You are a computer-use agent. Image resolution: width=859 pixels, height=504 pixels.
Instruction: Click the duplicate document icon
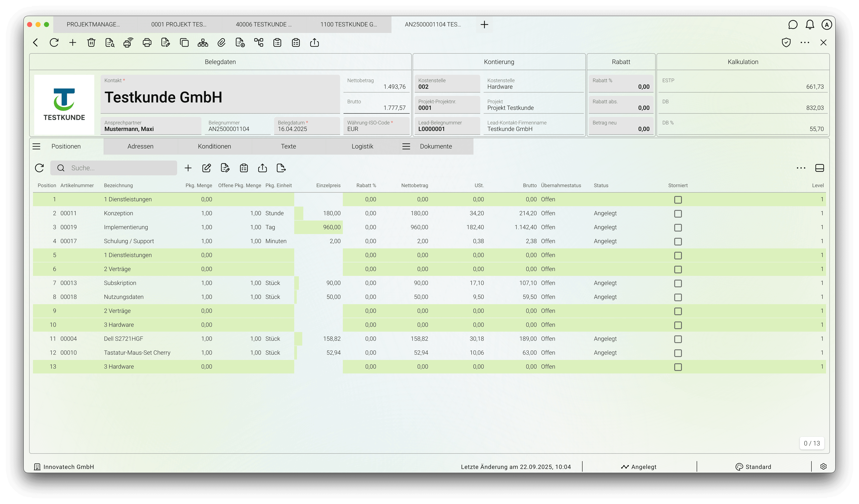tap(184, 43)
